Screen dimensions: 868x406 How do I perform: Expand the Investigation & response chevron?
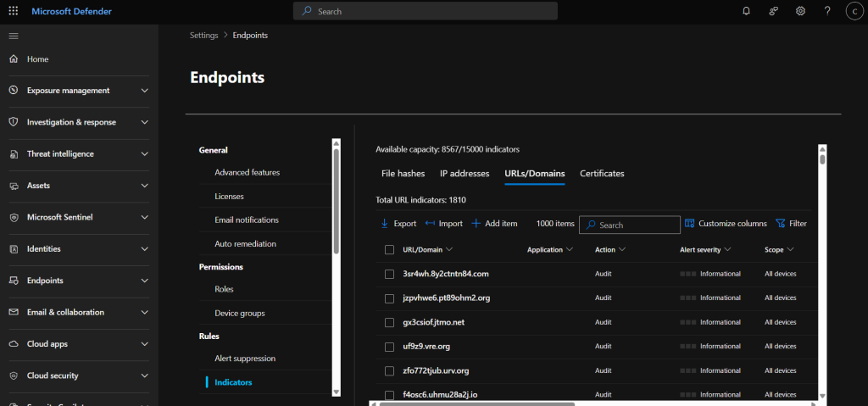(144, 122)
